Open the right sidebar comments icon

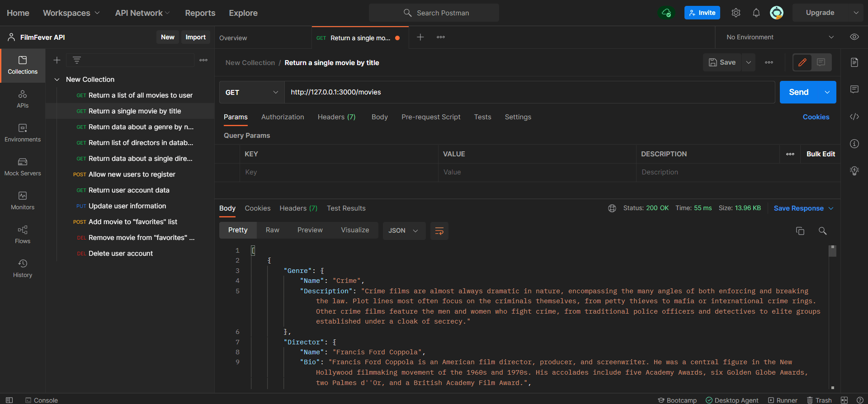click(x=854, y=89)
